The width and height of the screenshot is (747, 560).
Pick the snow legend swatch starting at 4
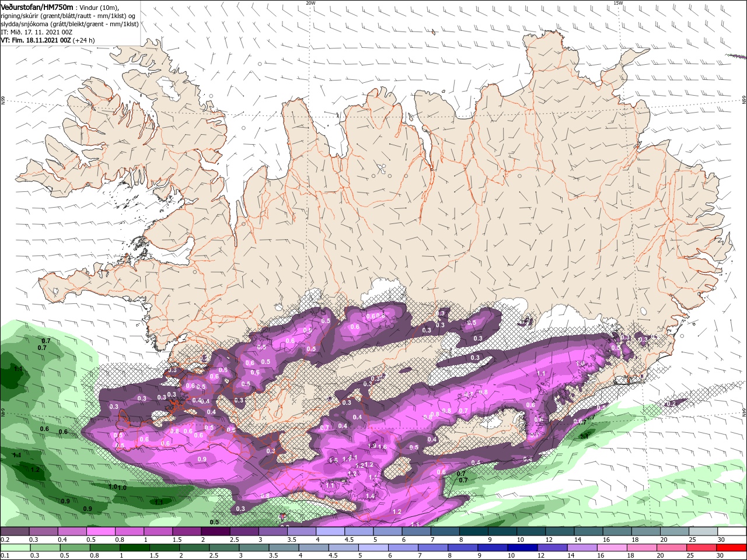pyautogui.click(x=330, y=531)
